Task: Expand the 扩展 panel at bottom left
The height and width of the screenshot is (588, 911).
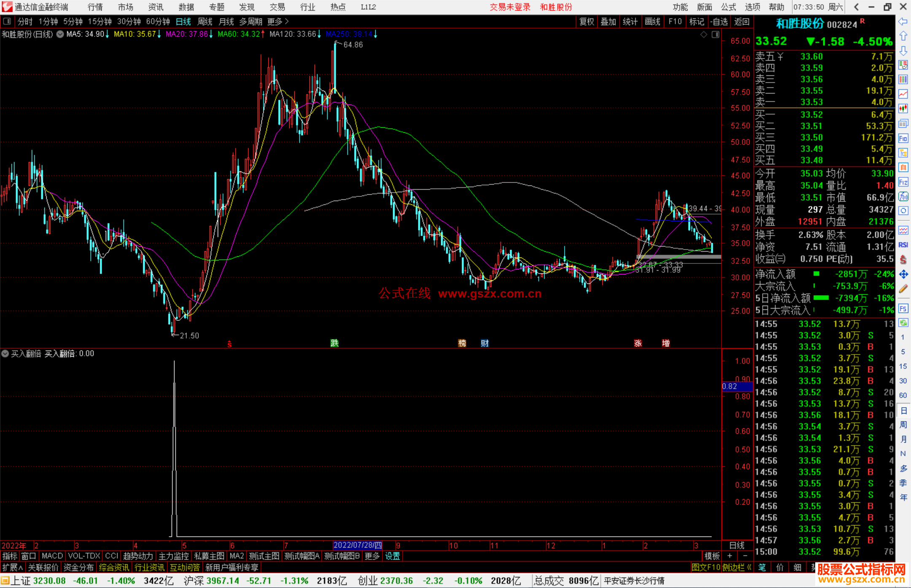Action: coord(13,567)
